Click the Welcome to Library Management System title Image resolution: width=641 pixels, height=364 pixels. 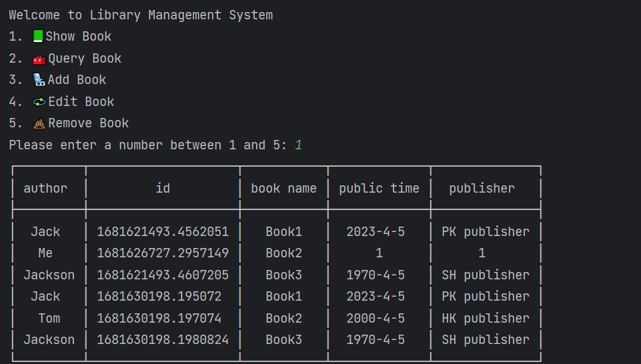(x=141, y=15)
